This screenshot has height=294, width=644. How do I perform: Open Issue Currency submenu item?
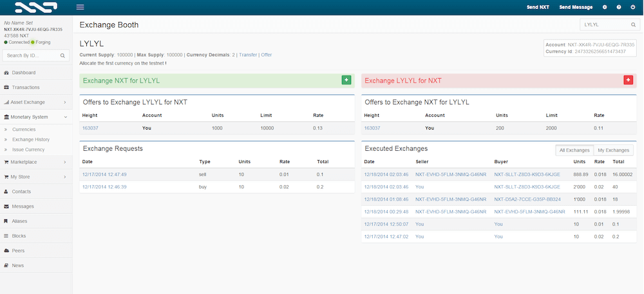pos(28,150)
